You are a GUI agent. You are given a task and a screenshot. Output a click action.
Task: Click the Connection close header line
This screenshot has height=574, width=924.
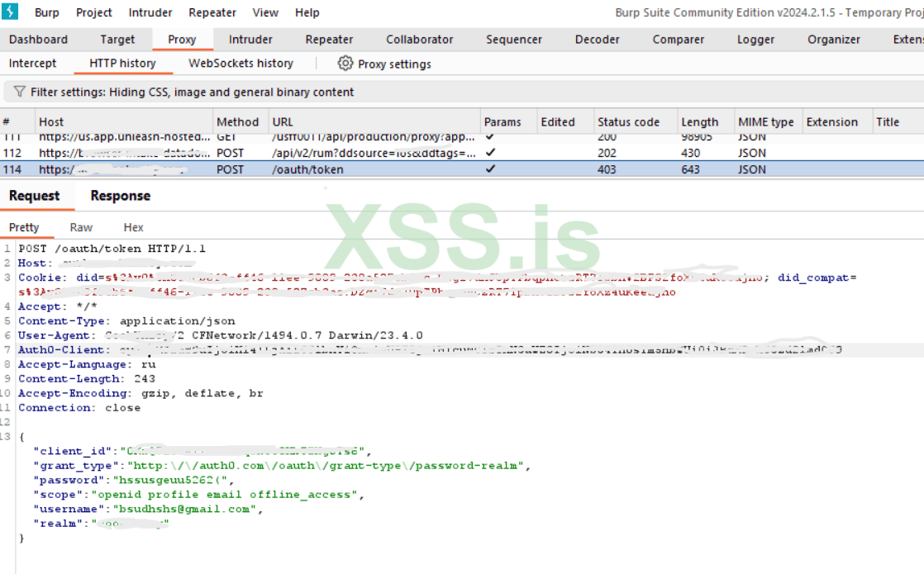pos(79,407)
